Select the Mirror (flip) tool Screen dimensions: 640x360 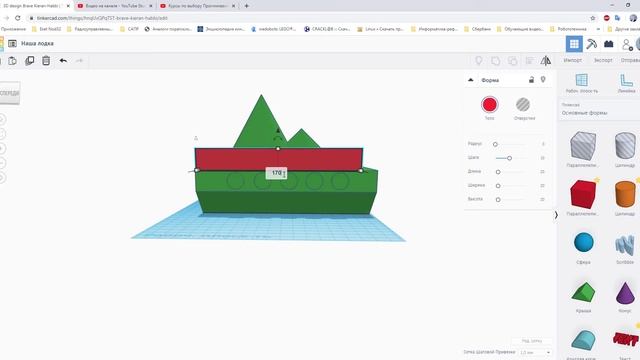[x=546, y=61]
